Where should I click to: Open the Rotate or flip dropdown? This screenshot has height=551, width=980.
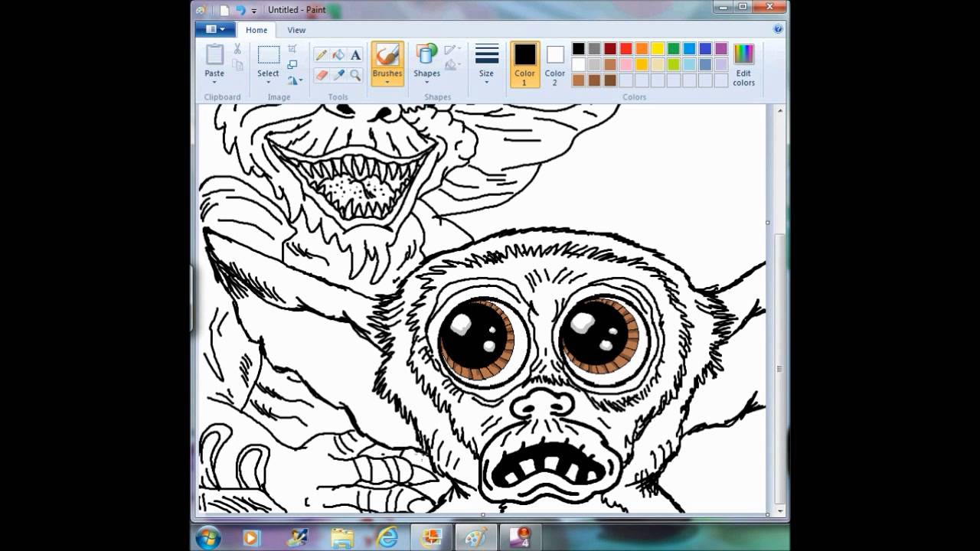tap(295, 80)
